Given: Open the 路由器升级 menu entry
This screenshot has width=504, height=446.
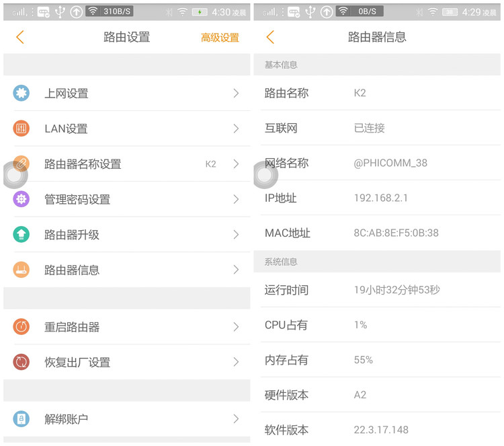Looking at the screenshot, I should point(126,234).
